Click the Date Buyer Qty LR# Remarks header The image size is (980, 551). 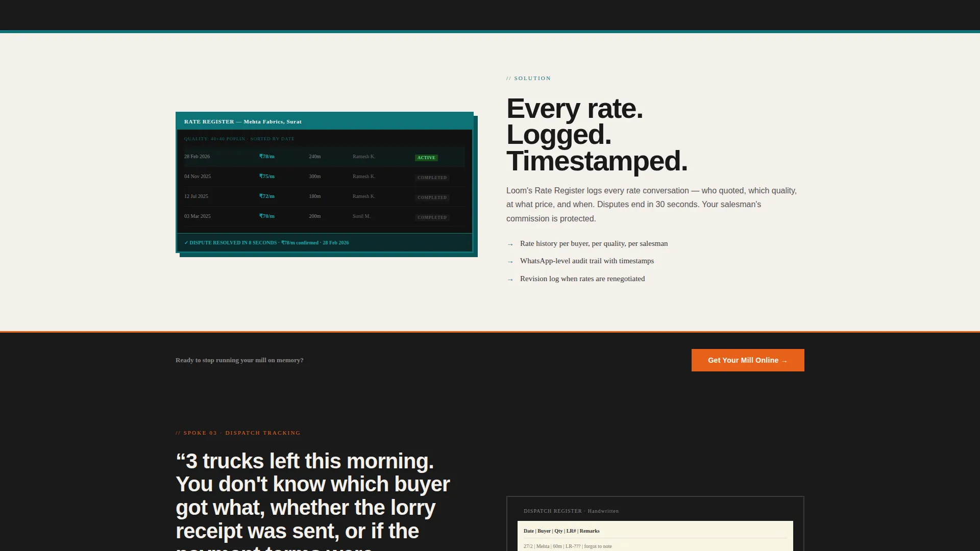561,531
